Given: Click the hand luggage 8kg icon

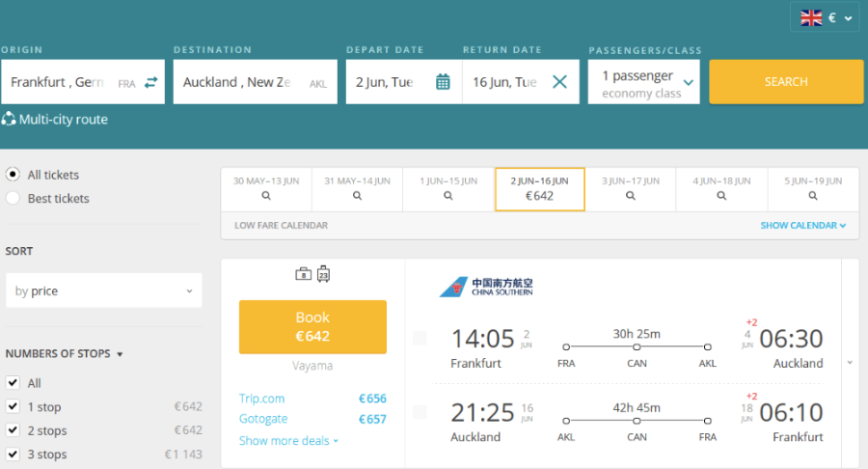Looking at the screenshot, I should click(x=304, y=273).
